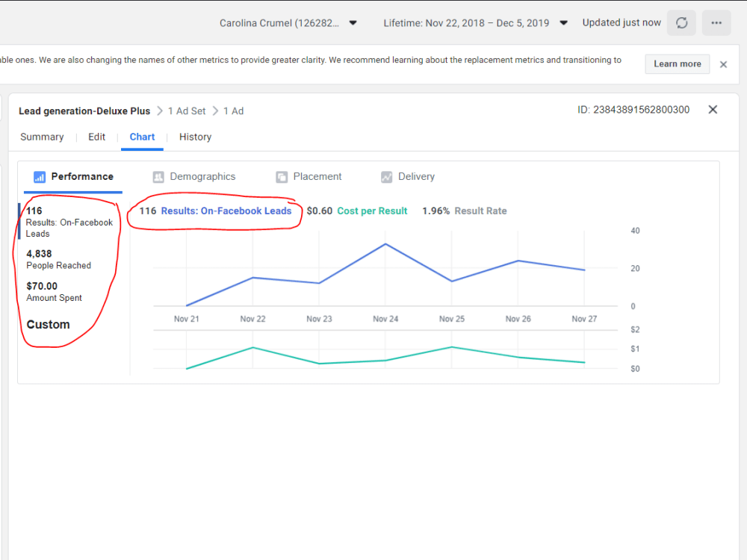The image size is (747, 560).
Task: Go to the 1 Ad breadcrumb
Action: (x=233, y=111)
